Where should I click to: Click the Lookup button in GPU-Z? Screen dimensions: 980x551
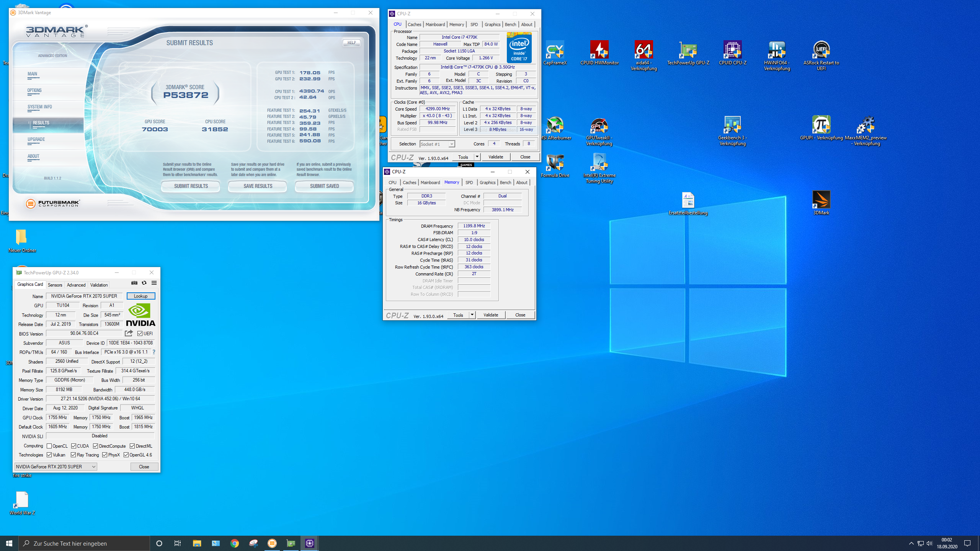[x=140, y=296]
